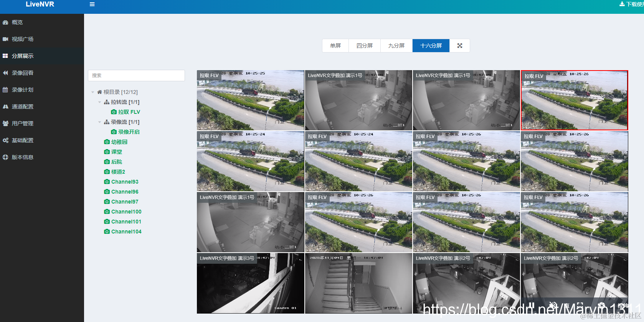The image size is (644, 322).
Task: Open the 录像计划 calendar icon
Action: [x=5, y=90]
